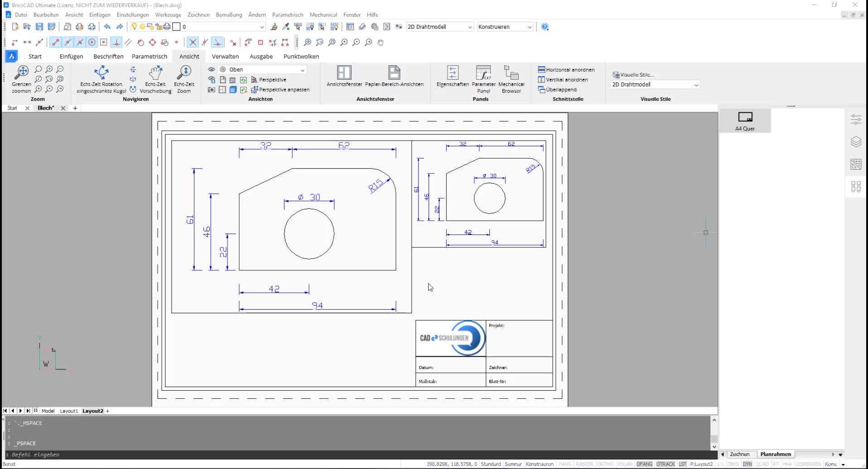Viewport: 868px width, 469px height.
Task: Toggle intersection entity snap
Action: point(193,42)
